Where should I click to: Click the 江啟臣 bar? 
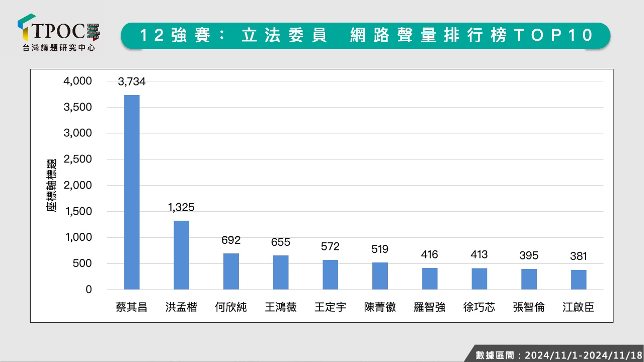tap(579, 280)
